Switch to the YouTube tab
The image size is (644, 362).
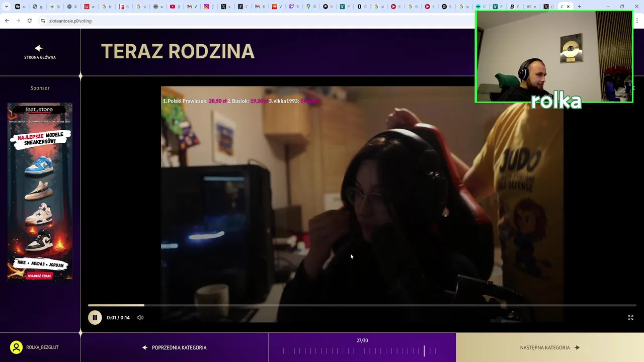[x=175, y=7]
